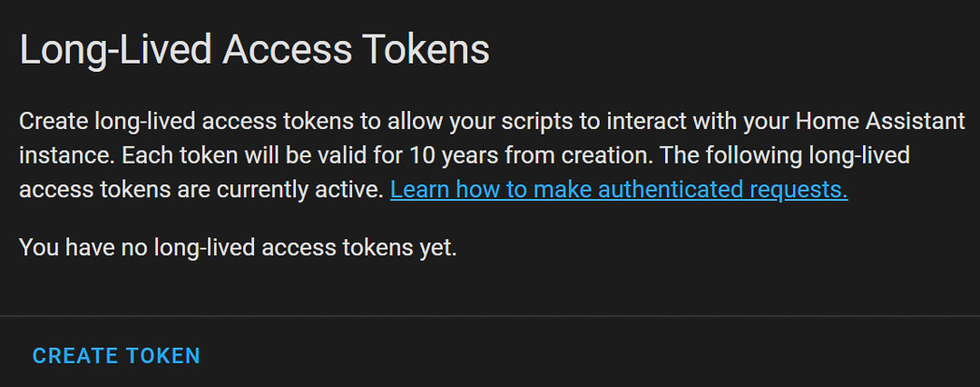
Task: Click the Long-Lived Access Tokens heading
Action: coord(254,50)
